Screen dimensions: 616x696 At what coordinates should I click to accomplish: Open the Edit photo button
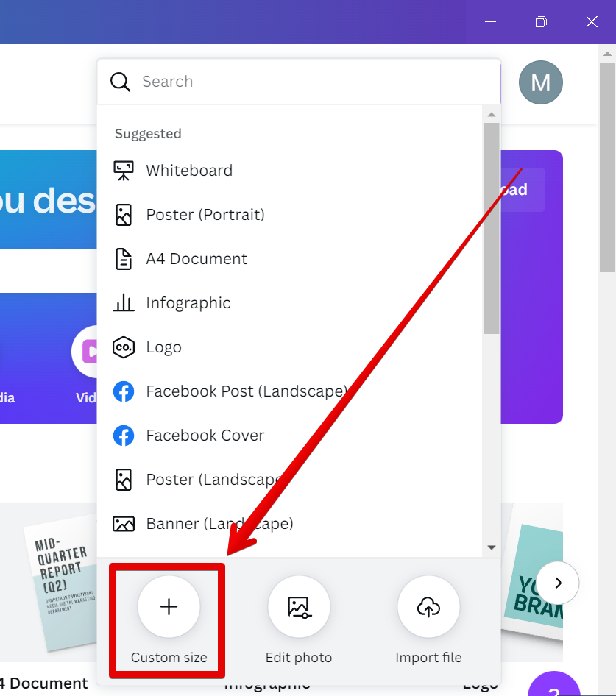pos(299,607)
